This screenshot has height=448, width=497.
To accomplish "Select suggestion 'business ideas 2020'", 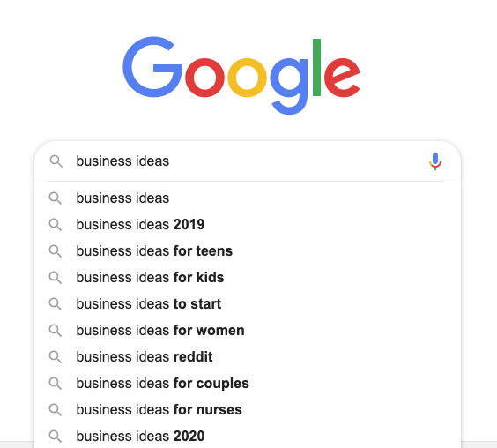I will 248,436.
